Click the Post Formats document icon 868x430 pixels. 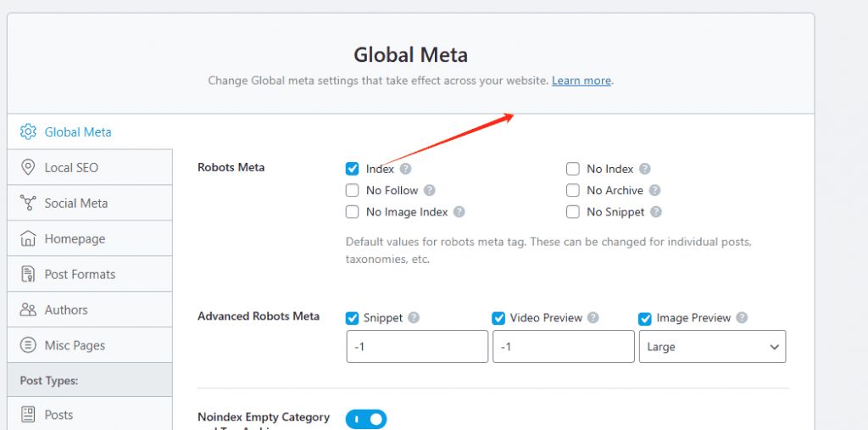28,275
